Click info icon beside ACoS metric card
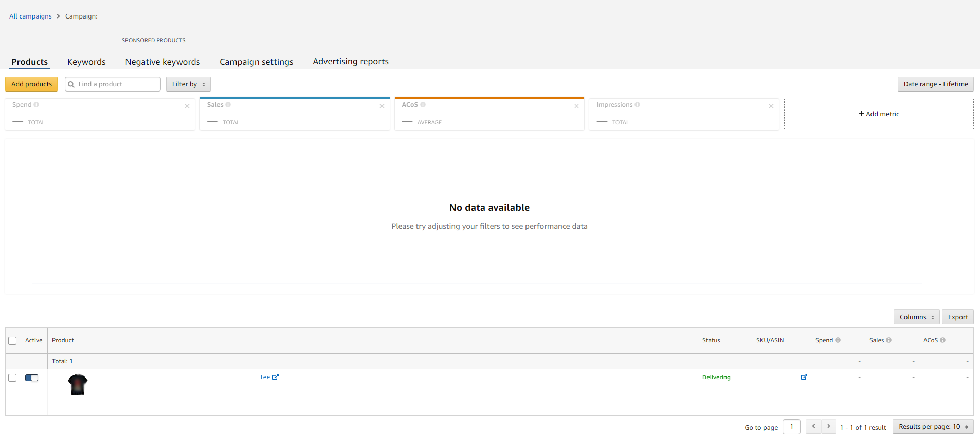980x437 pixels. tap(423, 105)
